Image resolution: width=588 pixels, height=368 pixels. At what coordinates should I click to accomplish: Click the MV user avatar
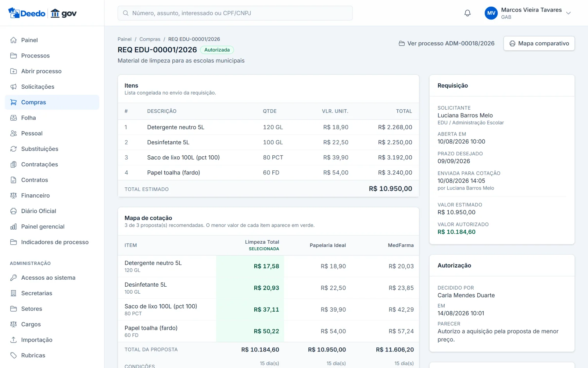point(491,13)
